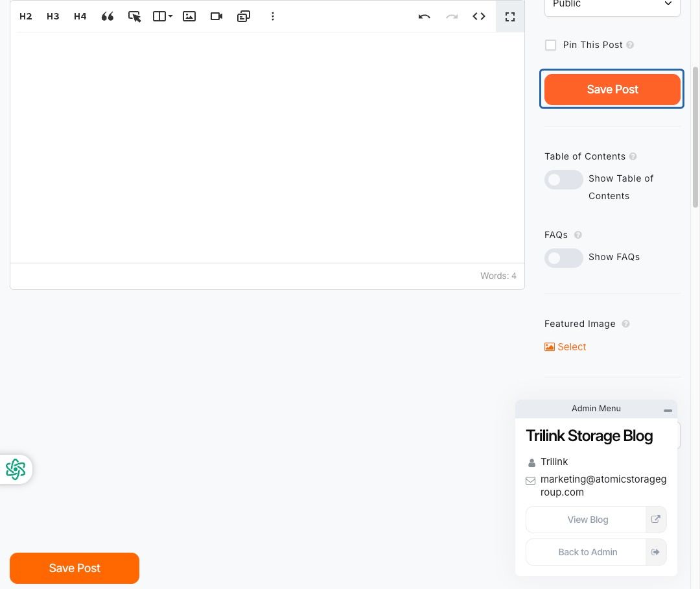Click the Pin This Post help icon

(x=630, y=45)
